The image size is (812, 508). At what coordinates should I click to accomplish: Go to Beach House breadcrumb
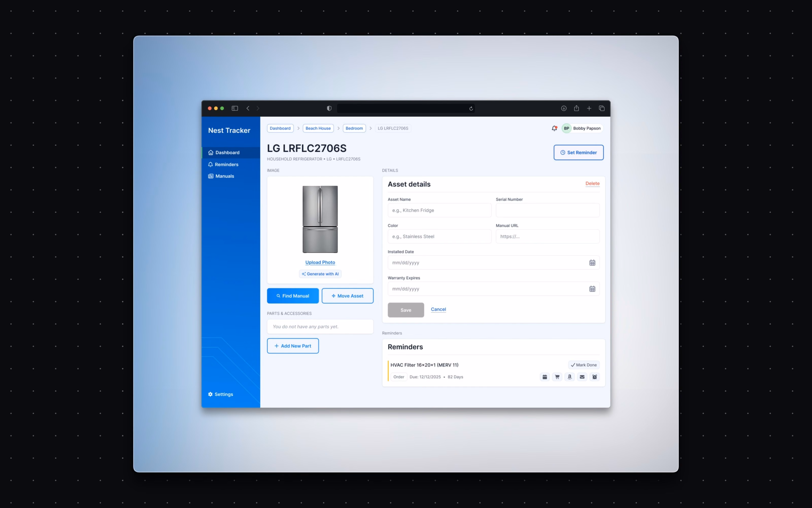(318, 128)
